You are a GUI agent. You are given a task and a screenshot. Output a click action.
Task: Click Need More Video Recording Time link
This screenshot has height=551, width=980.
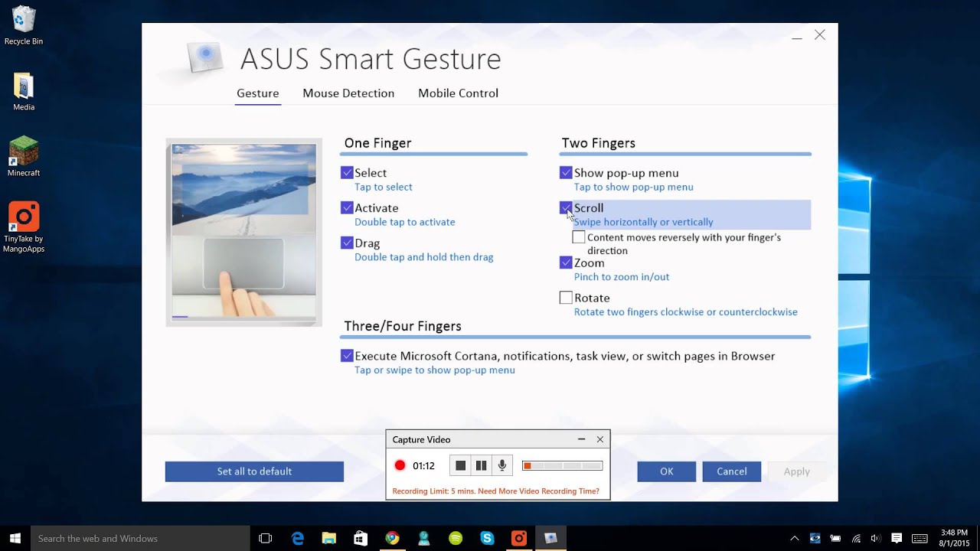pos(538,491)
